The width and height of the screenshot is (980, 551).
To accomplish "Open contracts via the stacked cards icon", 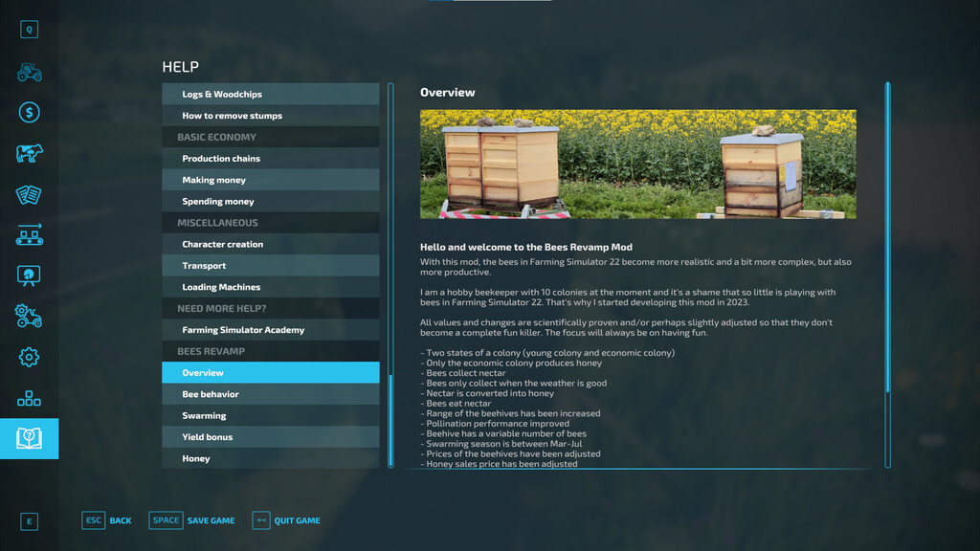I will [29, 194].
